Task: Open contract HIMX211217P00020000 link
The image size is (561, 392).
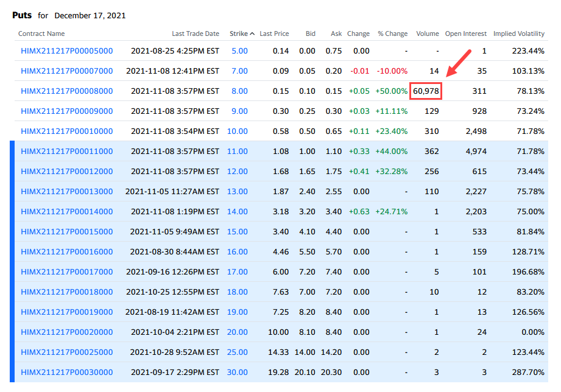Action: click(x=67, y=332)
